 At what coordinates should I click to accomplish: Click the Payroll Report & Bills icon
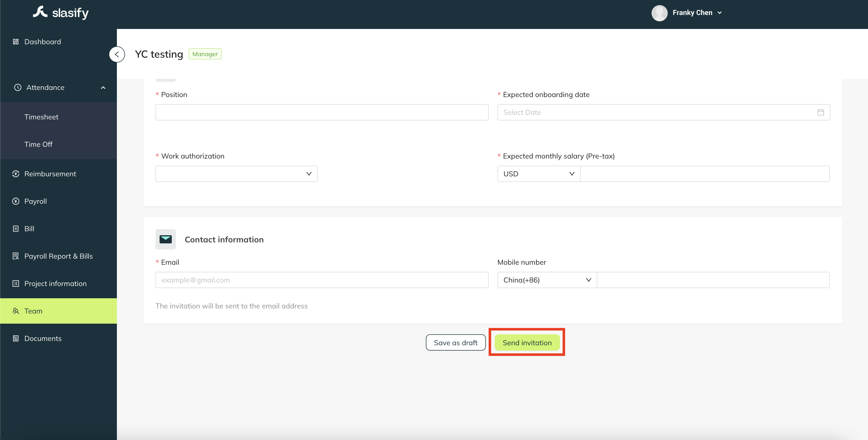(x=15, y=256)
